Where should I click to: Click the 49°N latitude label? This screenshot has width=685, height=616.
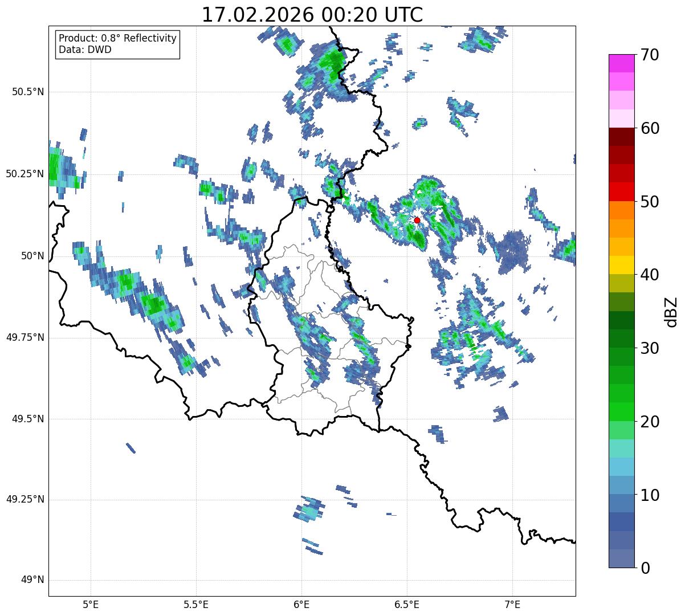pos(32,580)
